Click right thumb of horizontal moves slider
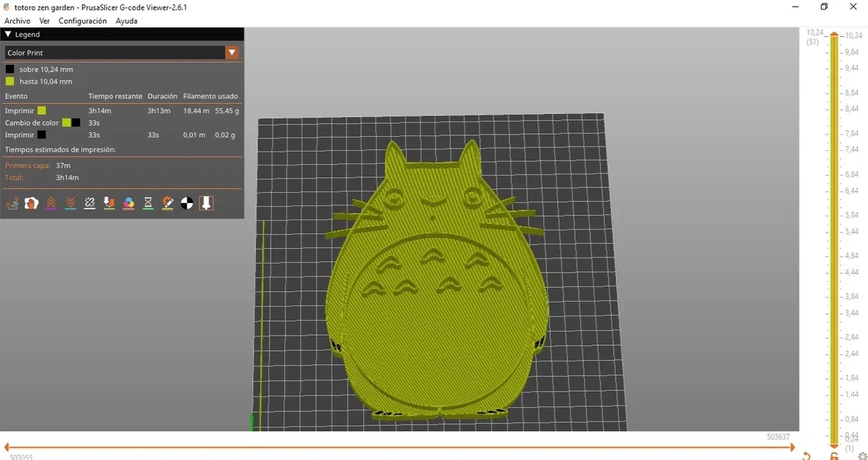868x460 pixels. click(792, 447)
